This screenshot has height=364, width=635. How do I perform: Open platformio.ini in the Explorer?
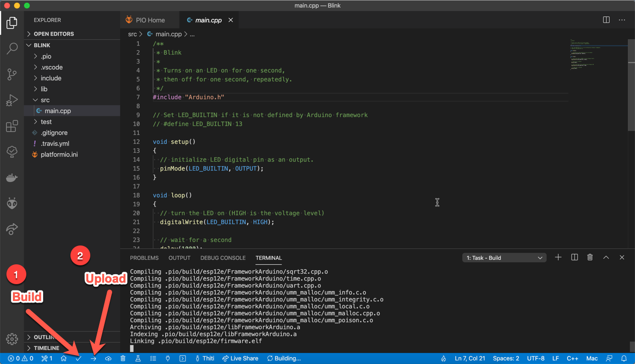point(59,155)
